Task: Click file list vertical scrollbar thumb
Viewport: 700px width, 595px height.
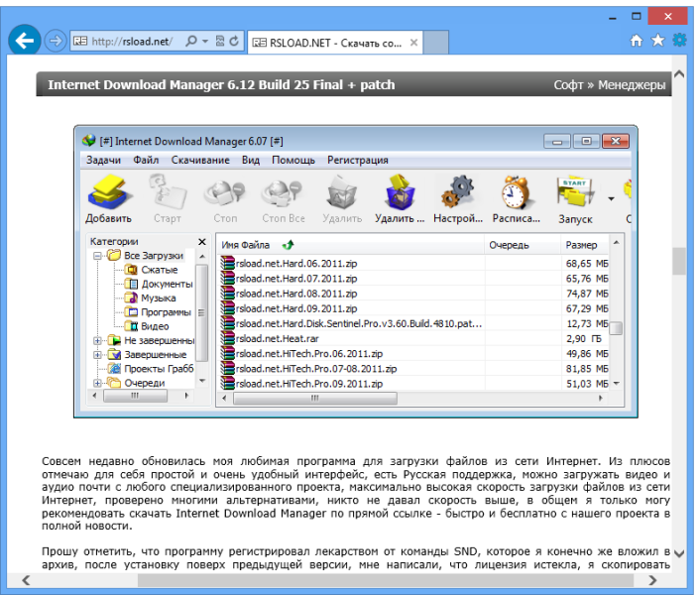Action: click(x=616, y=328)
